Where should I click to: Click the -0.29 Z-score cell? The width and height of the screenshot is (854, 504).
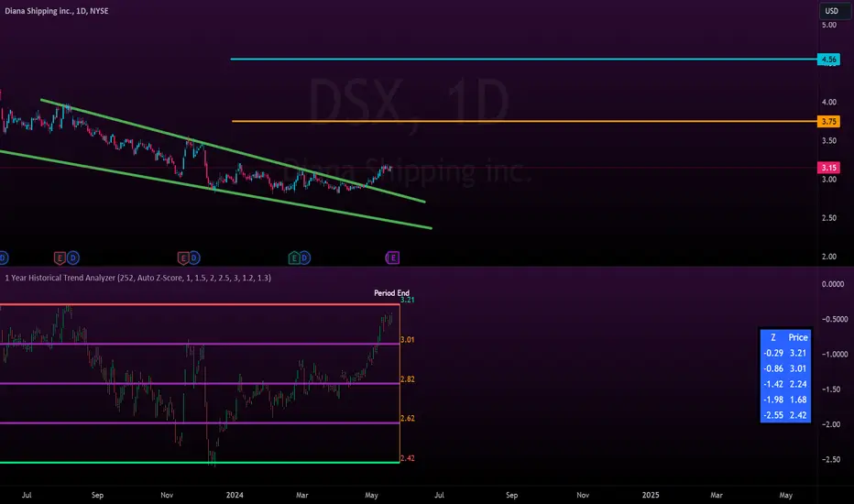coord(772,353)
